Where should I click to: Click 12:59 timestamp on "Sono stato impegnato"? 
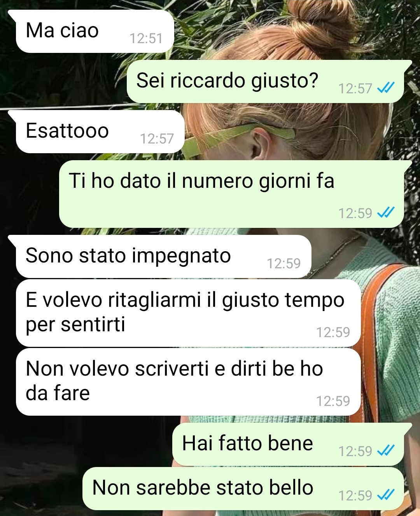coord(283,264)
